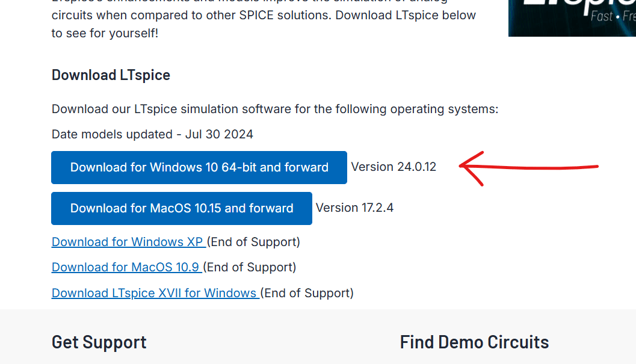Screen dimensions: 636x364
Task: Click the 'Download our LTspice simulation software' sentence
Action: [x=275, y=109]
